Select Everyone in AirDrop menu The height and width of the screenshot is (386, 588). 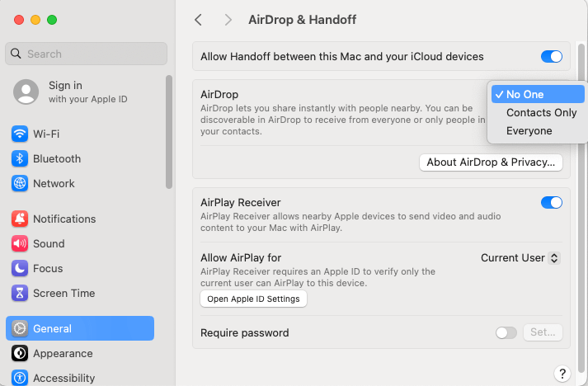(529, 130)
